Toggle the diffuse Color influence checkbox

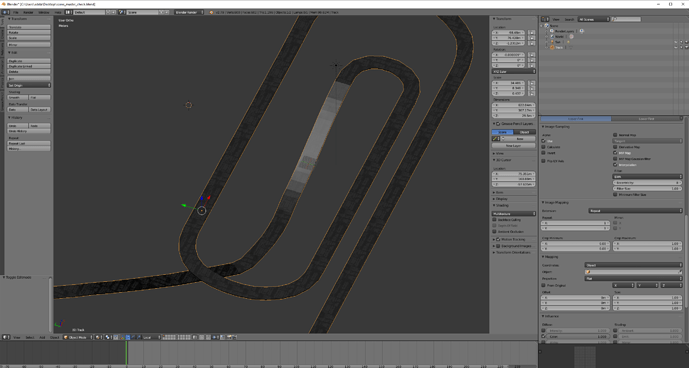[544, 336]
